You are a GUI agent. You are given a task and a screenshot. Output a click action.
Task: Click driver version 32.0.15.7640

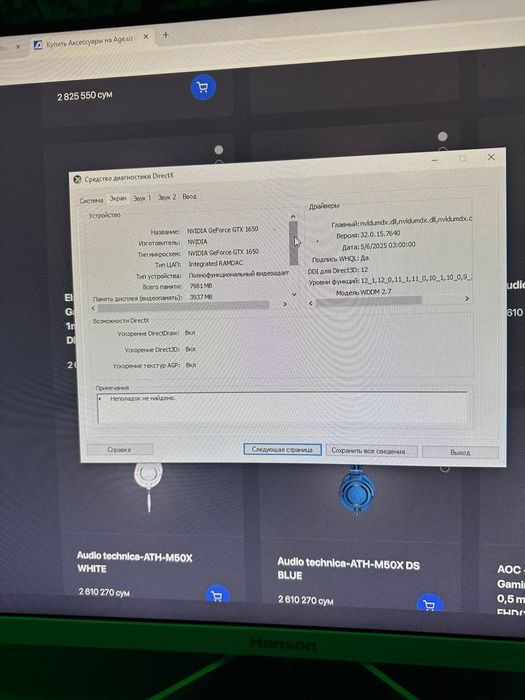380,234
